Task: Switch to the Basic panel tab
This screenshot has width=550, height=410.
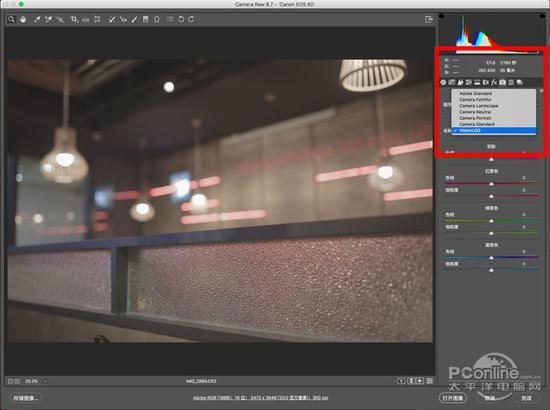Action: tap(443, 82)
